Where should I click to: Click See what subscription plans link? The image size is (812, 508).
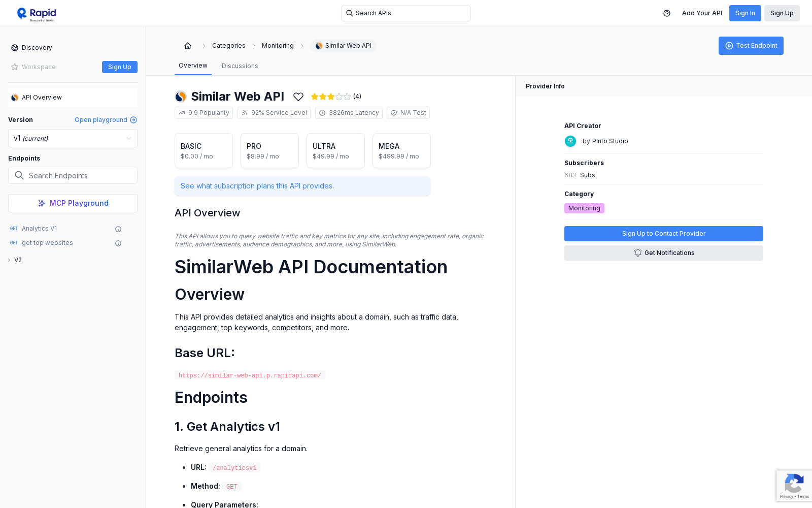tap(257, 186)
